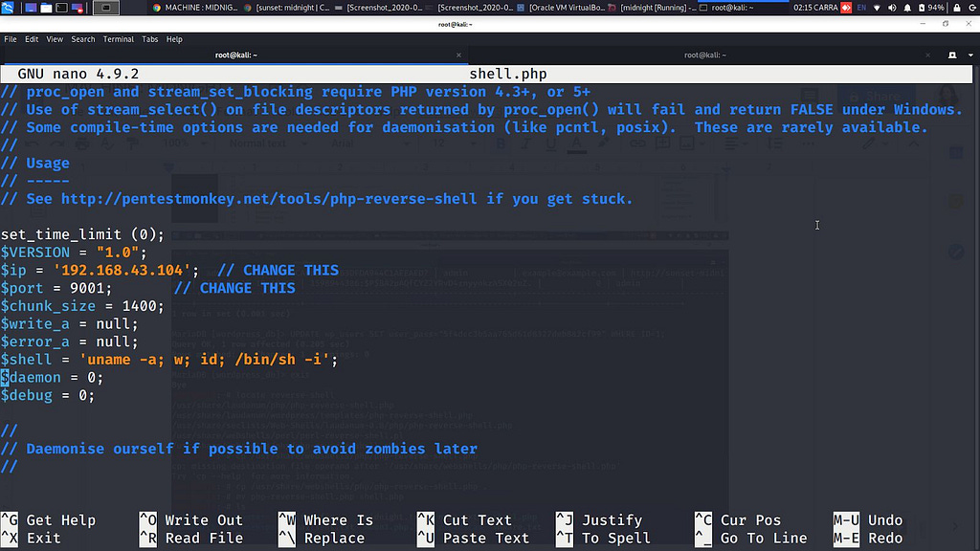Click the $chunk_size = 1400 line
This screenshot has height=551, width=980.
pyautogui.click(x=82, y=306)
